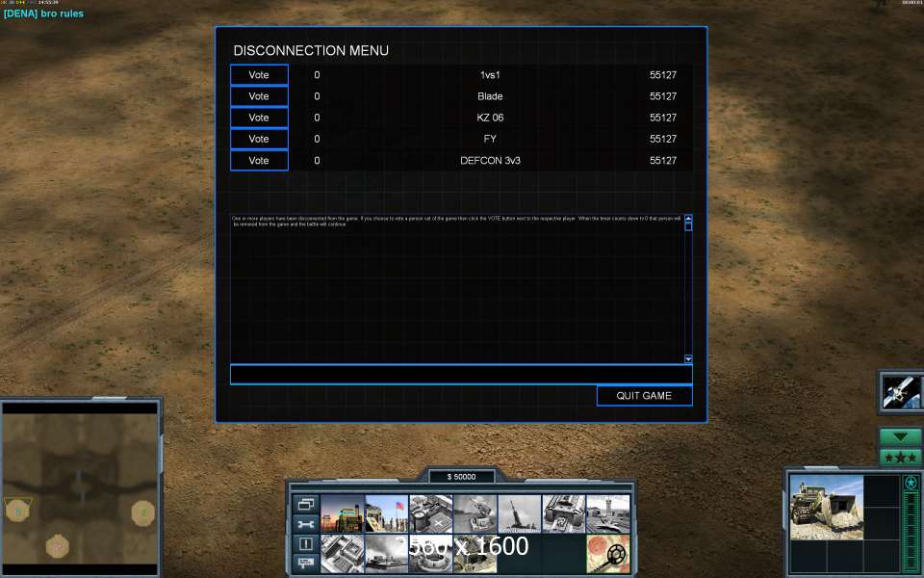Pick the Patriot missile battery build icon
This screenshot has width=924, height=578.
475,513
